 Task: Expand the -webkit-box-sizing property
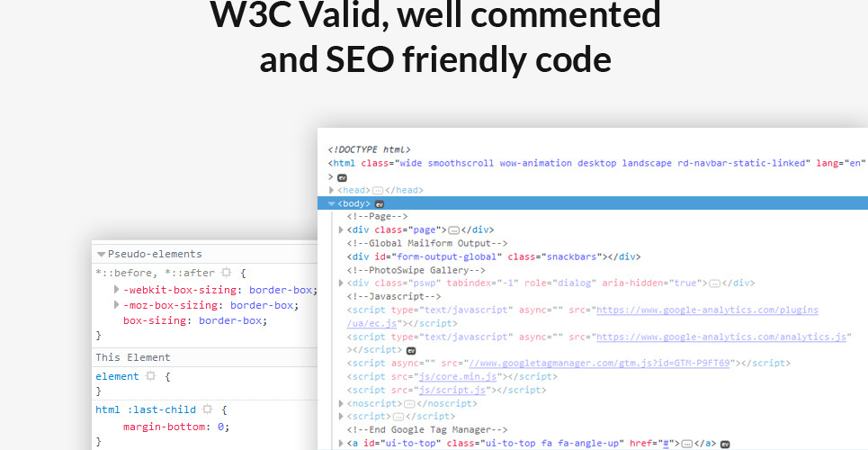(117, 290)
